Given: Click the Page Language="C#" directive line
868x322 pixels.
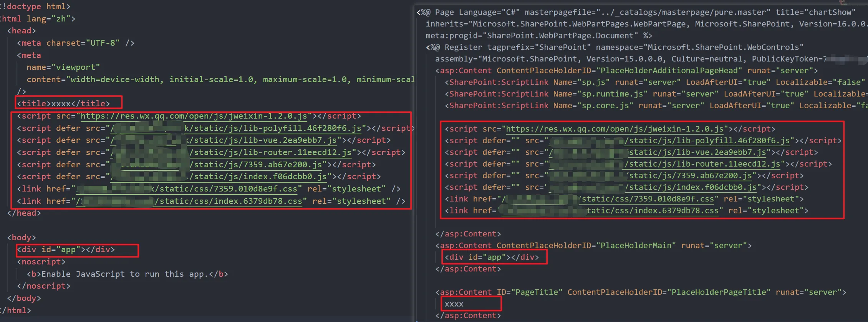Looking at the screenshot, I should pyautogui.click(x=636, y=12).
